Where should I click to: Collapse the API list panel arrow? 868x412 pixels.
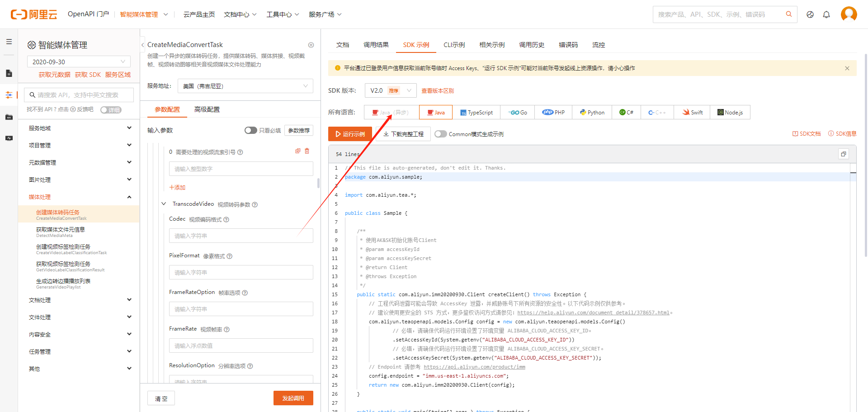coord(142,45)
